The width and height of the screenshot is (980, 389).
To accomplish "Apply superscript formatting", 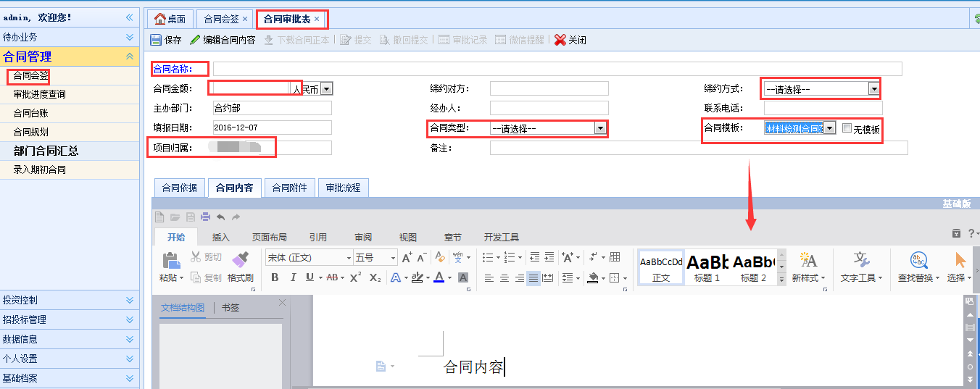I will 355,277.
